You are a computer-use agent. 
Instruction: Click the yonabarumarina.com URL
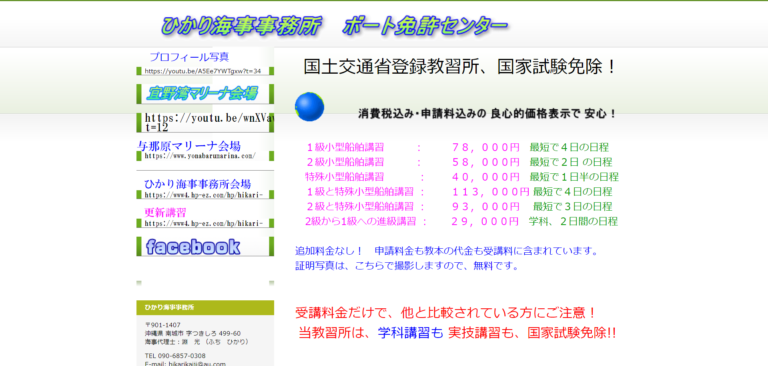(x=199, y=156)
